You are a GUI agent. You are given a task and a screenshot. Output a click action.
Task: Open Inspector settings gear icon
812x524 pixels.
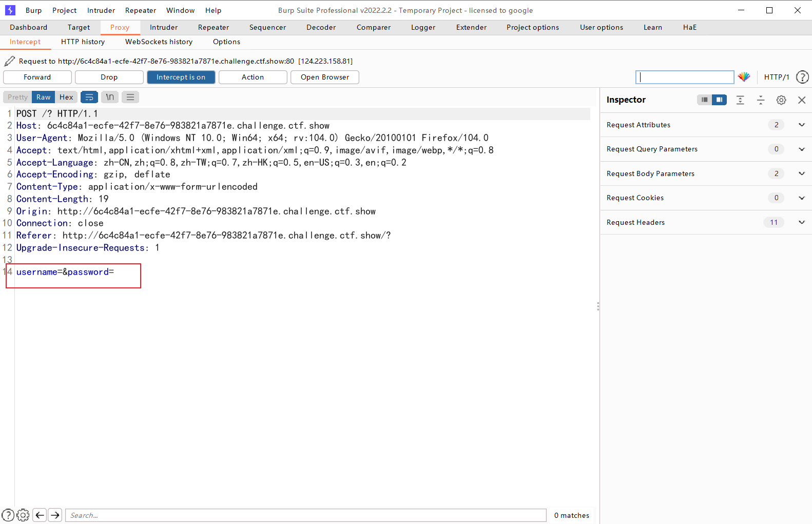781,100
